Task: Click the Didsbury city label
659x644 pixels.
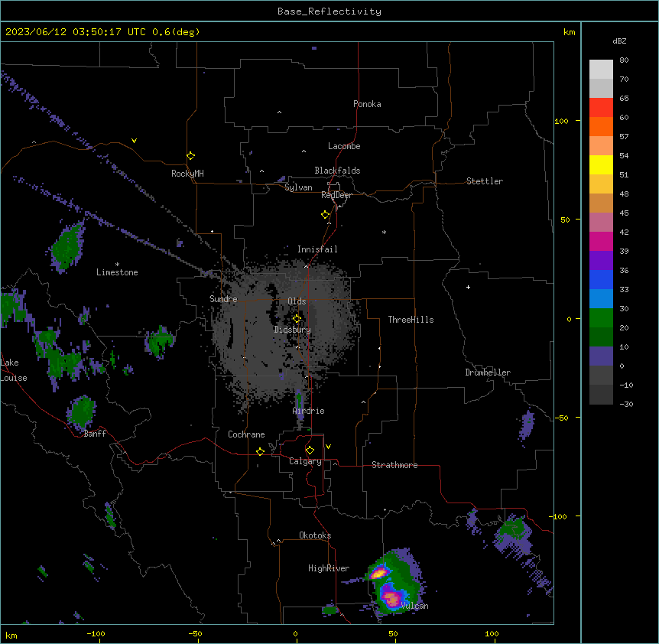Action: point(293,330)
